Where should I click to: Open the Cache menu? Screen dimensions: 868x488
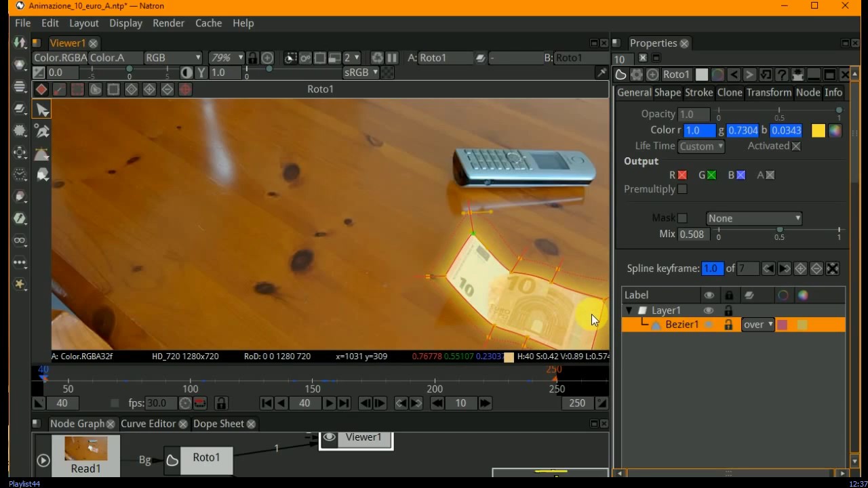(208, 23)
